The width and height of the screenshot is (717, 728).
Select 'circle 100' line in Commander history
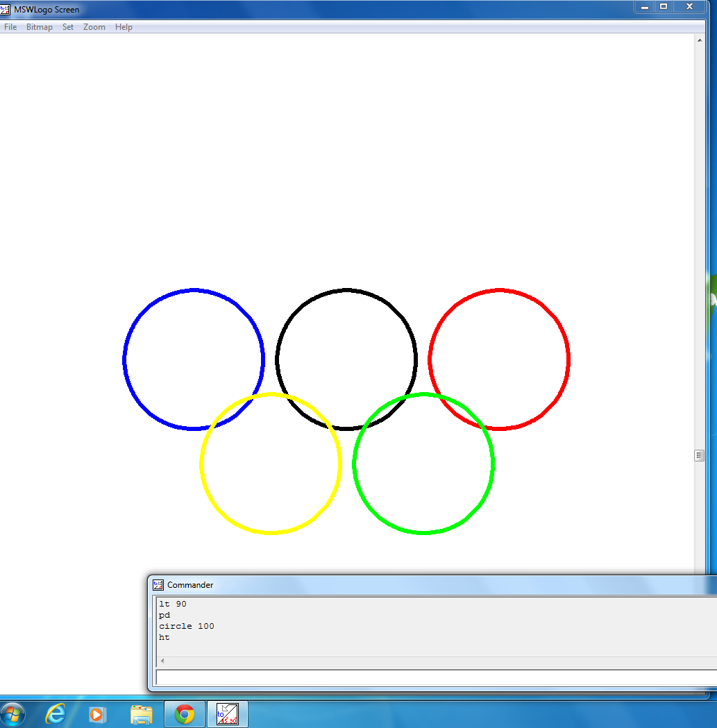click(187, 626)
